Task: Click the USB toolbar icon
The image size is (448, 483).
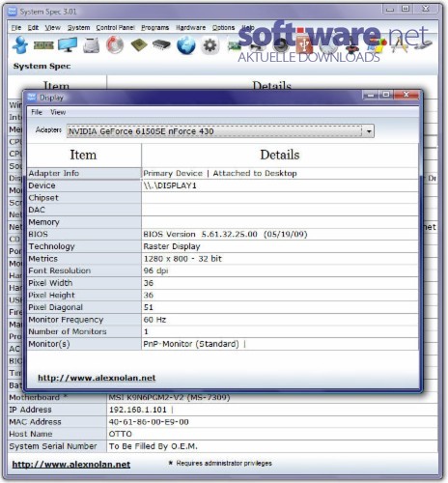Action: [x=304, y=44]
